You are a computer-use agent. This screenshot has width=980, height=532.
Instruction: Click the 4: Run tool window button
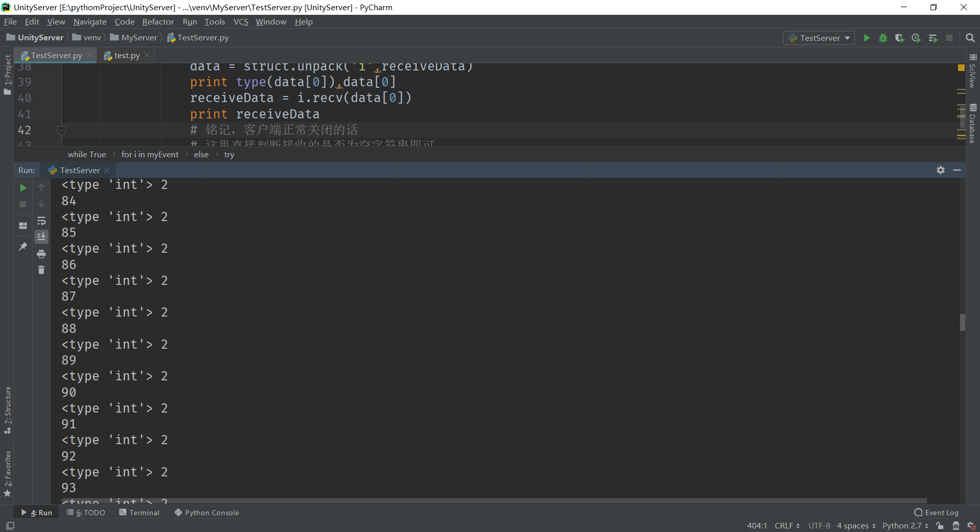pos(37,513)
